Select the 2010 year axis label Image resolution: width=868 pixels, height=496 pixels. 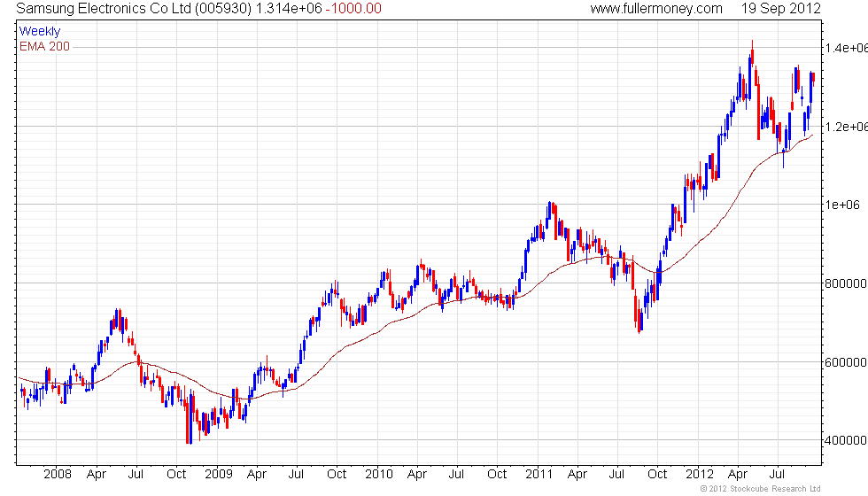click(379, 474)
